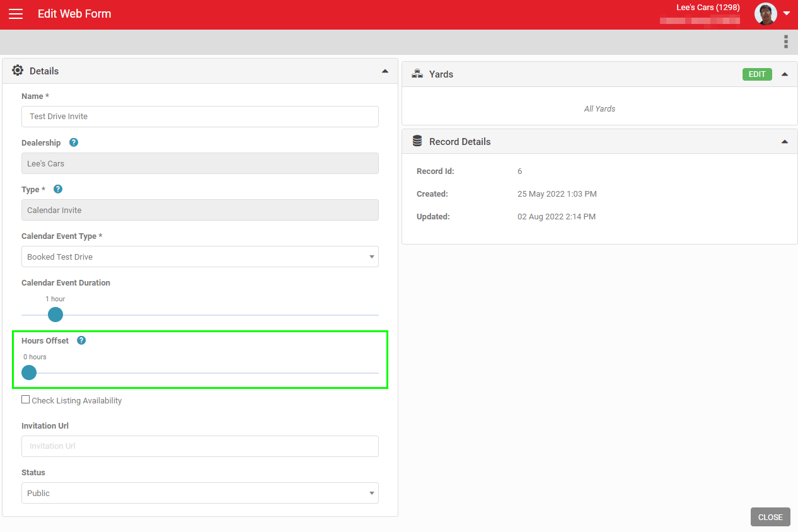The width and height of the screenshot is (798, 532).
Task: Click the disabled Dealership field
Action: tap(200, 163)
